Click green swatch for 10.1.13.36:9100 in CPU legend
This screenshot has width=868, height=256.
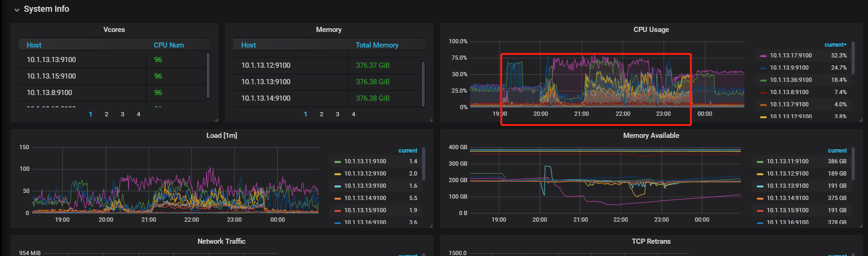point(763,80)
